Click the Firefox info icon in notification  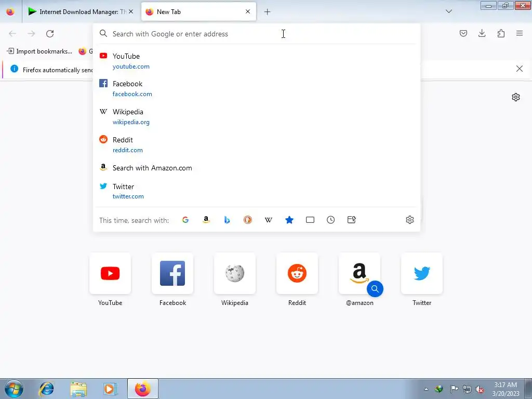(x=14, y=69)
